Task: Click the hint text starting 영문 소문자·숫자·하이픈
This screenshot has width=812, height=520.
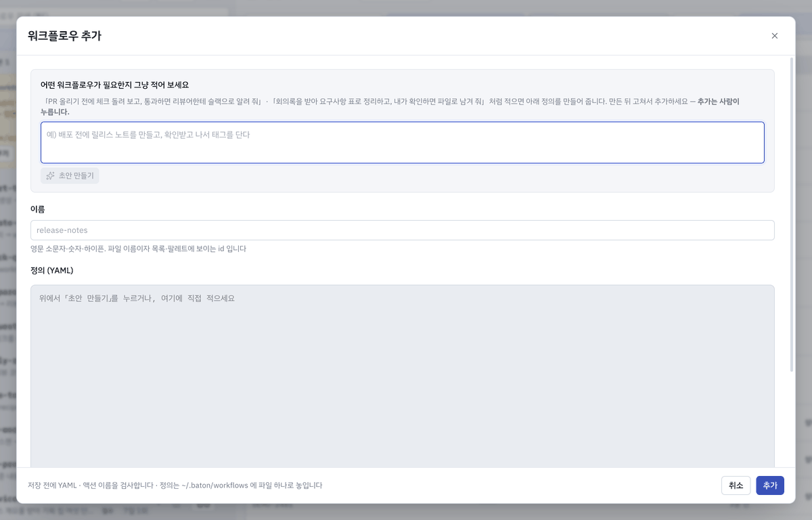Action: coord(139,248)
